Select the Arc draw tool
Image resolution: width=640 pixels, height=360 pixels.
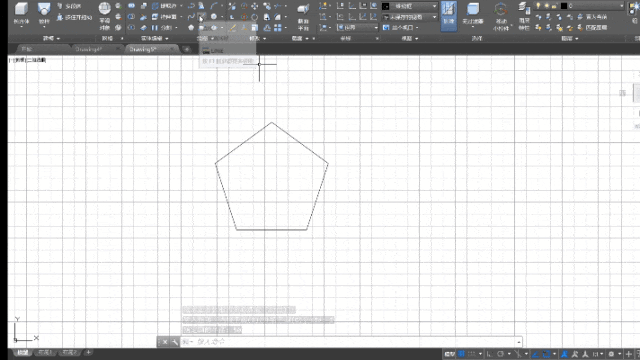(x=214, y=6)
